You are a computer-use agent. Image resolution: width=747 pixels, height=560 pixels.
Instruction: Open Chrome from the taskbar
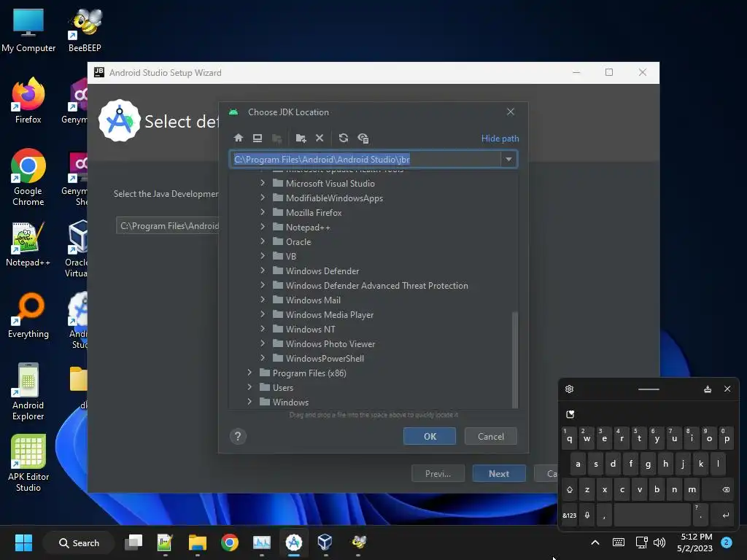(230, 542)
